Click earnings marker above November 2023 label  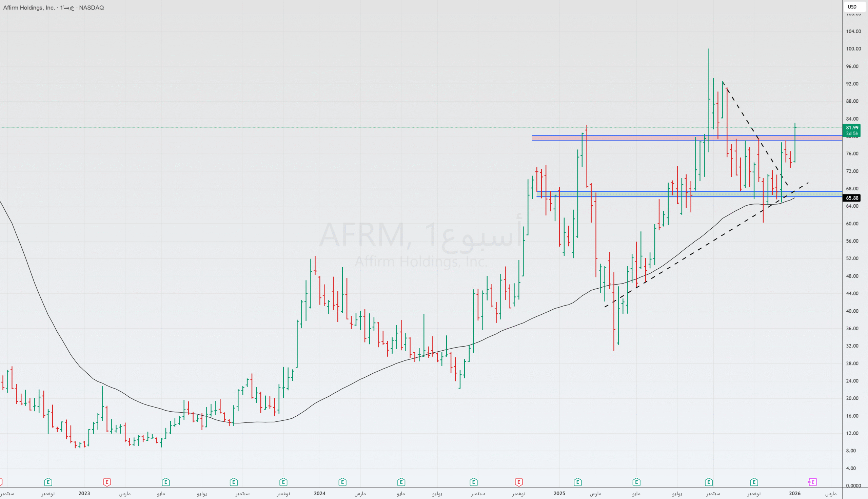tap(283, 482)
